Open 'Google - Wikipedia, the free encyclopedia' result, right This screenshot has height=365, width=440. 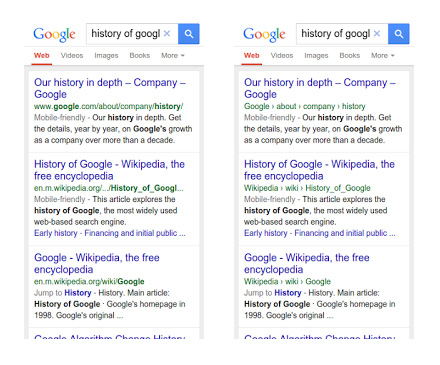(307, 263)
